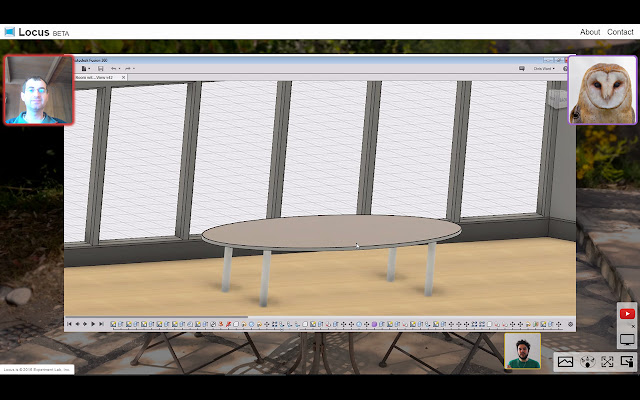The height and width of the screenshot is (400, 640).
Task: Open the About page link
Action: click(590, 32)
